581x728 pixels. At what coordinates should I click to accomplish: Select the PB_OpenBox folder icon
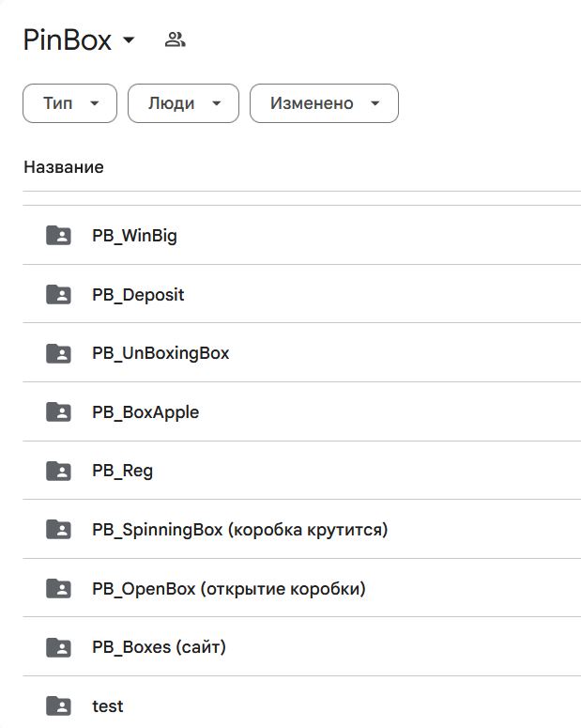click(x=58, y=589)
